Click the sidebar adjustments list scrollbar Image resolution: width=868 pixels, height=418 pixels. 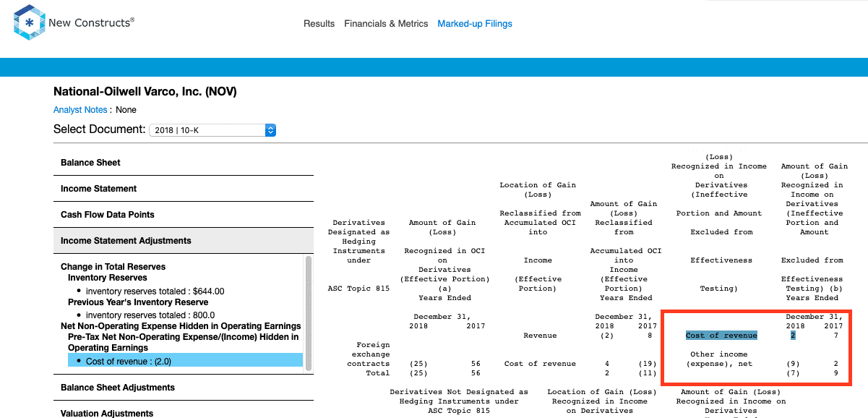[309, 312]
